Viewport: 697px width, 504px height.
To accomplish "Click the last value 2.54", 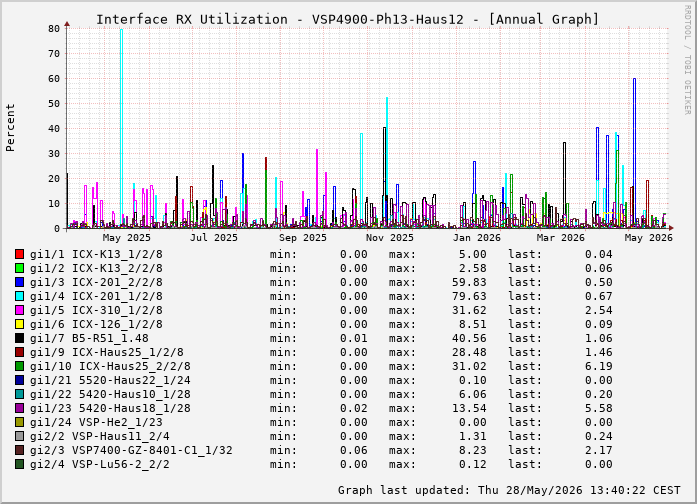I will click(599, 310).
